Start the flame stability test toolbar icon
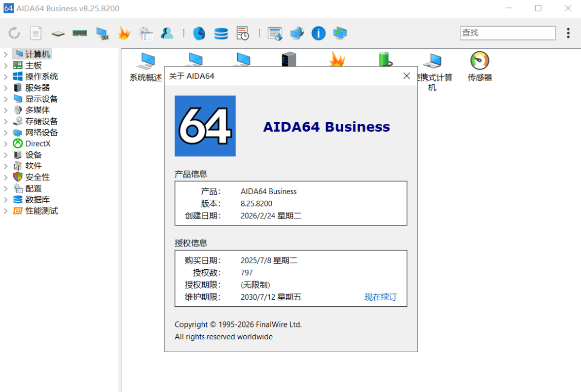The image size is (581, 392). 124,33
